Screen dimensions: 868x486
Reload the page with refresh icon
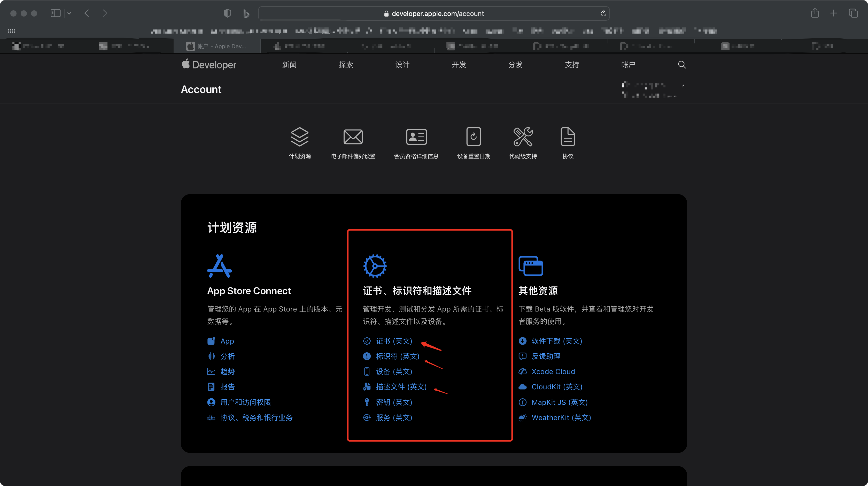click(603, 13)
